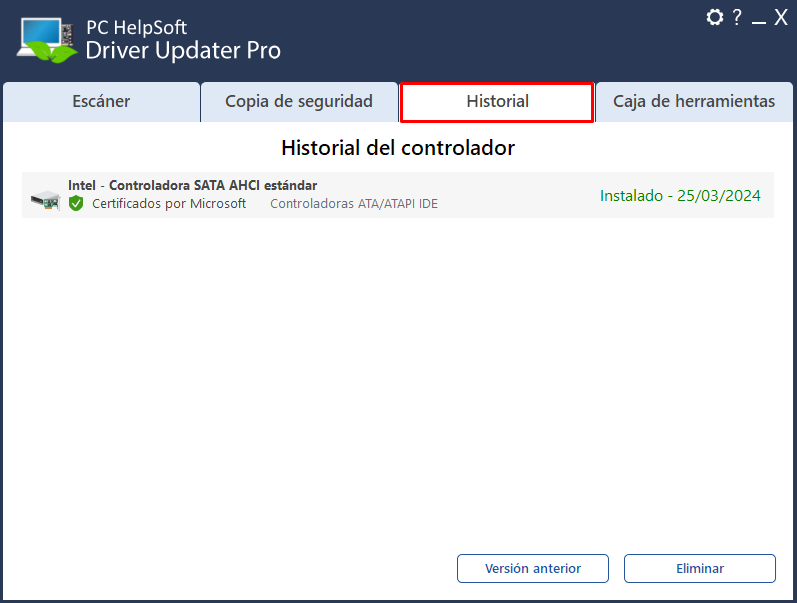The height and width of the screenshot is (603, 797).
Task: Click the green Microsoft certified shield icon
Action: tap(76, 203)
